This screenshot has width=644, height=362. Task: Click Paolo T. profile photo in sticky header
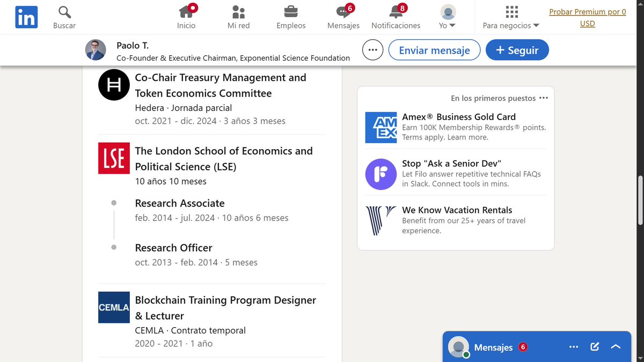pyautogui.click(x=96, y=50)
